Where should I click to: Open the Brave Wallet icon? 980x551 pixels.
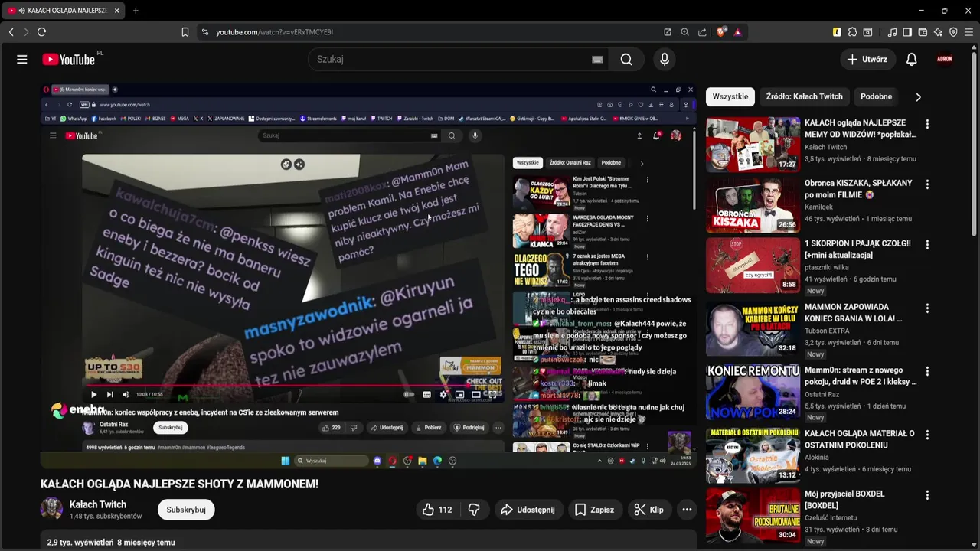[923, 32]
